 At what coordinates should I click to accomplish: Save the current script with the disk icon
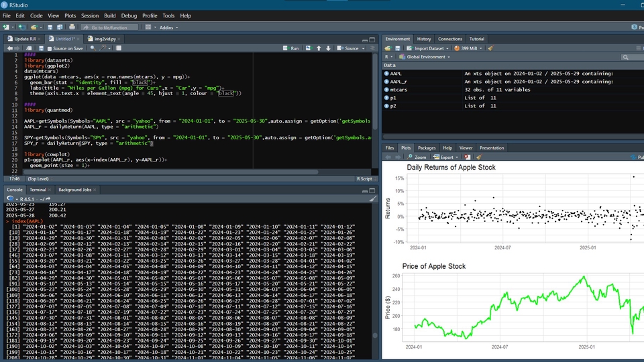40,48
